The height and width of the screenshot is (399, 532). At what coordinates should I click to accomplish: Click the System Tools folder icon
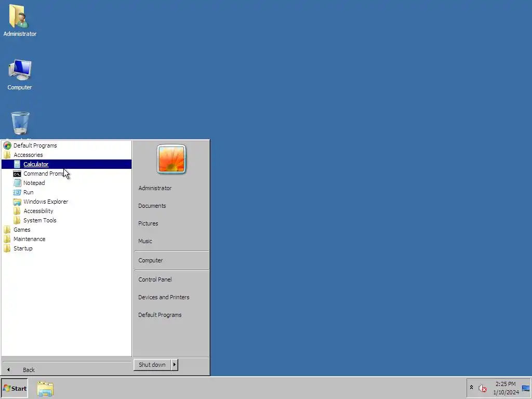tap(17, 220)
